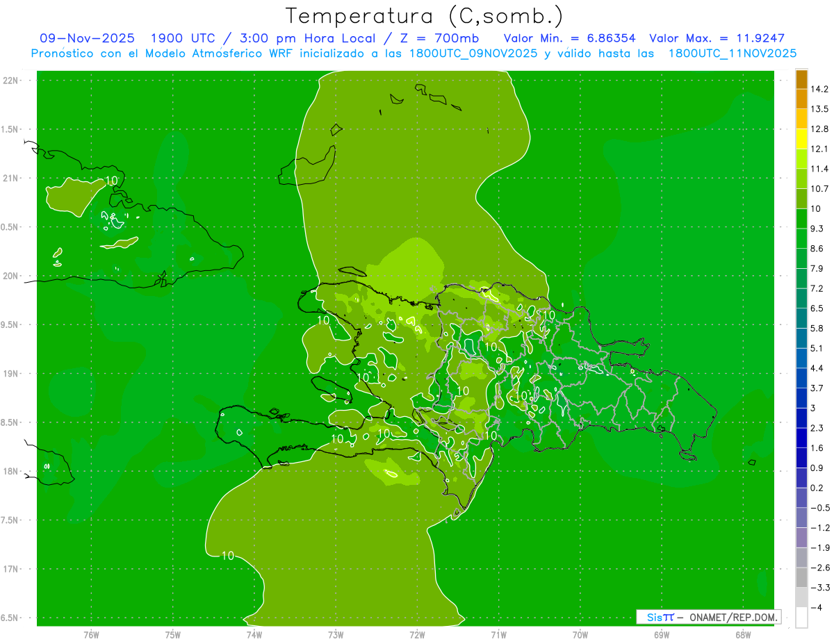Click the "1800UTC_11NOV2025" valid-until time

(x=732, y=53)
